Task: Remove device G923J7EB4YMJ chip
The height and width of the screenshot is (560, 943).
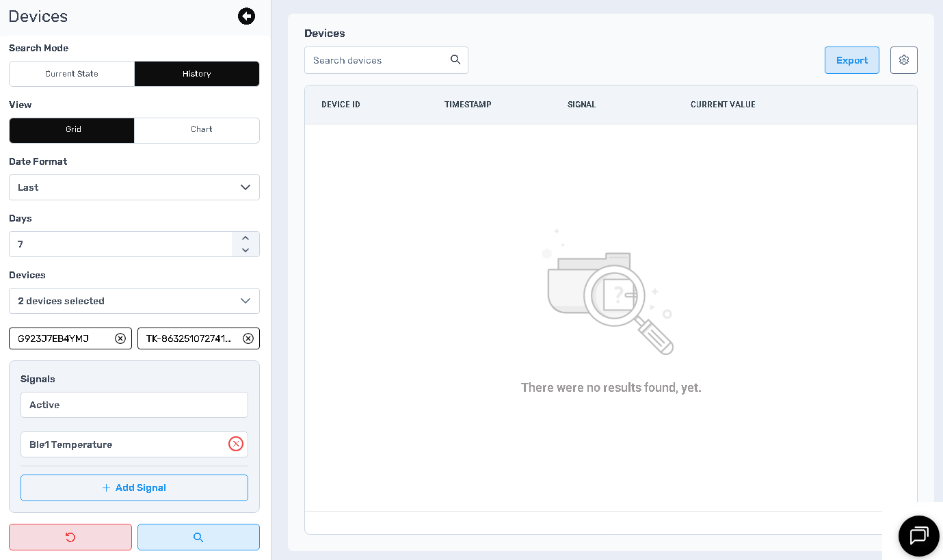Action: click(120, 338)
